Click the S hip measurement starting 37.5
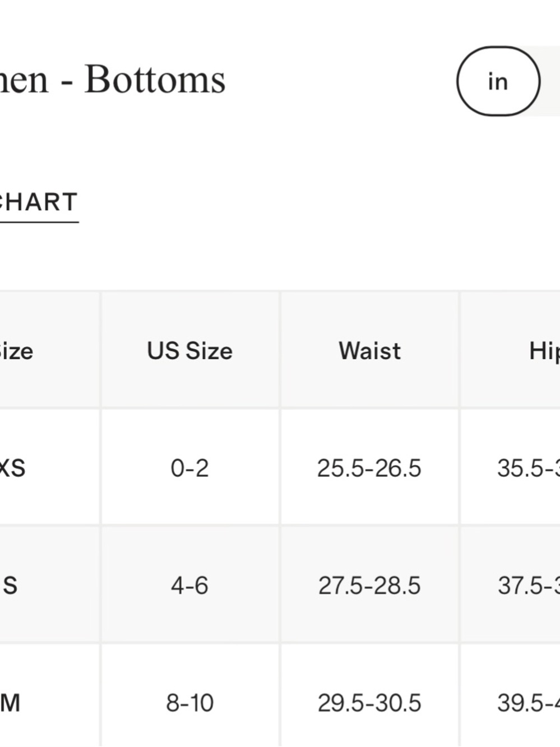 (x=529, y=586)
